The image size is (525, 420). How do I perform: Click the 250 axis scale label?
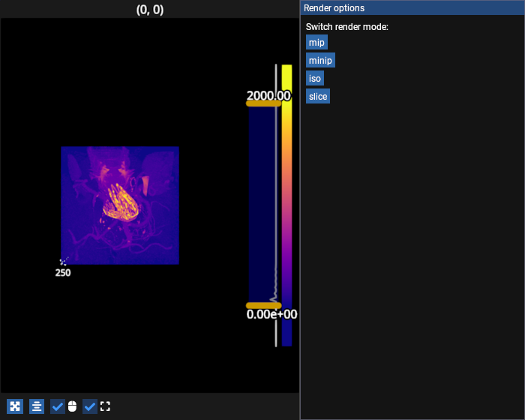(x=63, y=273)
